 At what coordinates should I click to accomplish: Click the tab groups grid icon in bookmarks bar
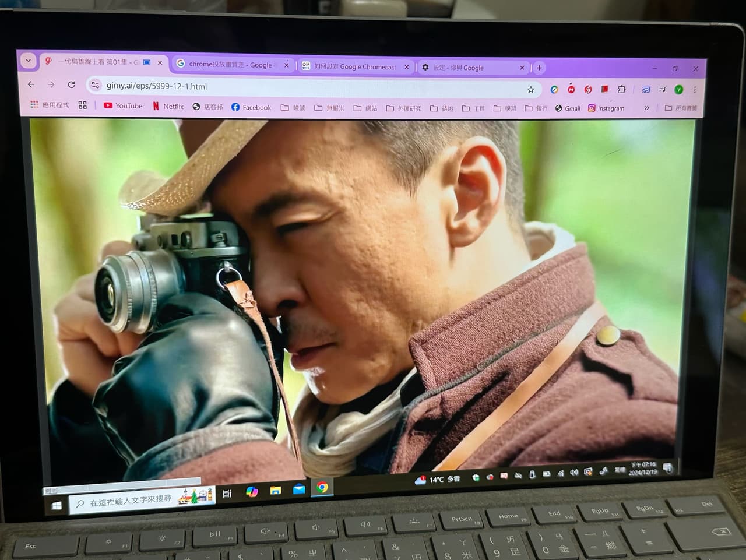point(83,105)
